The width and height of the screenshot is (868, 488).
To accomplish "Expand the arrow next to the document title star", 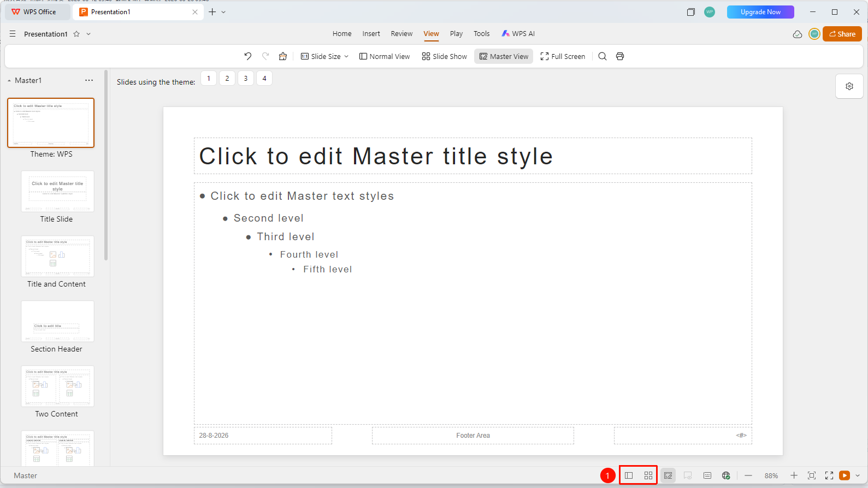I will (88, 34).
